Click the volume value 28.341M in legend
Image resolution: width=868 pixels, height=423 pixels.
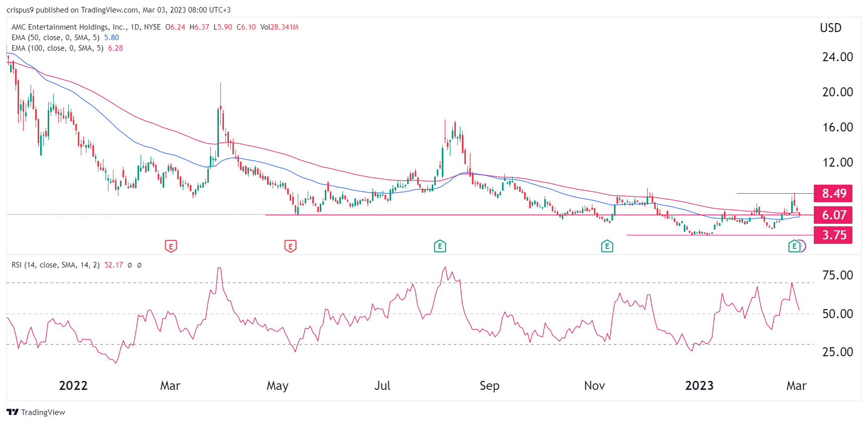[284, 27]
